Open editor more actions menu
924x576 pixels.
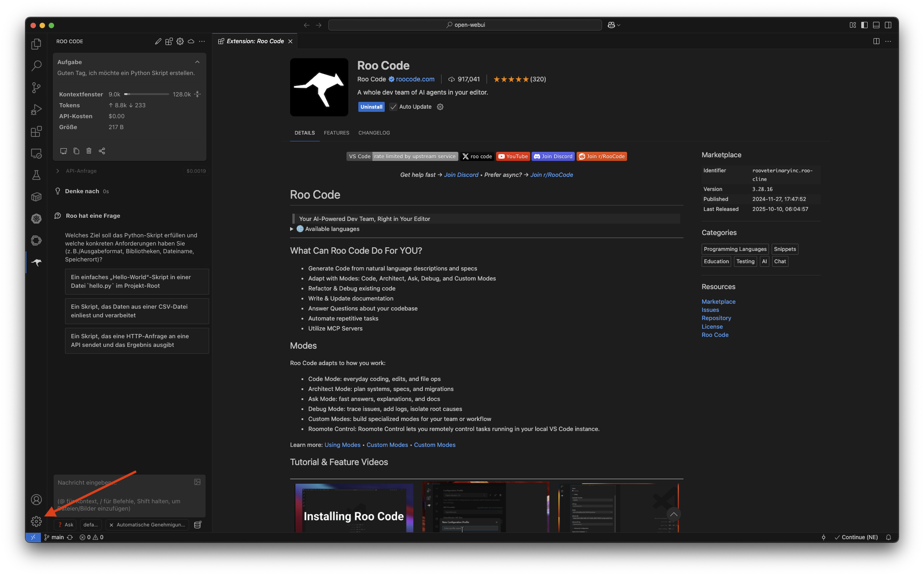(x=888, y=41)
